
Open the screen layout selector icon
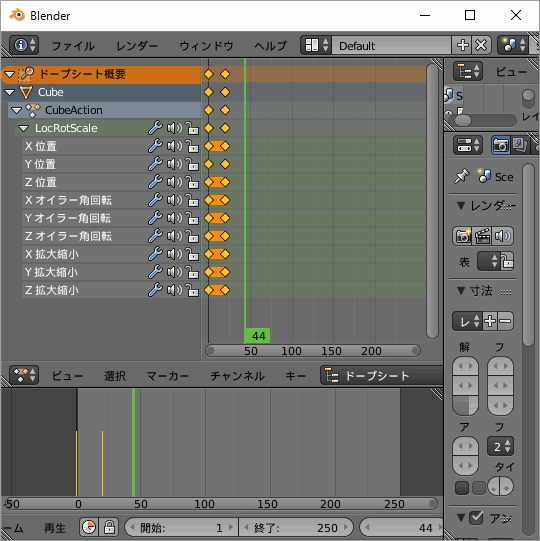point(316,45)
